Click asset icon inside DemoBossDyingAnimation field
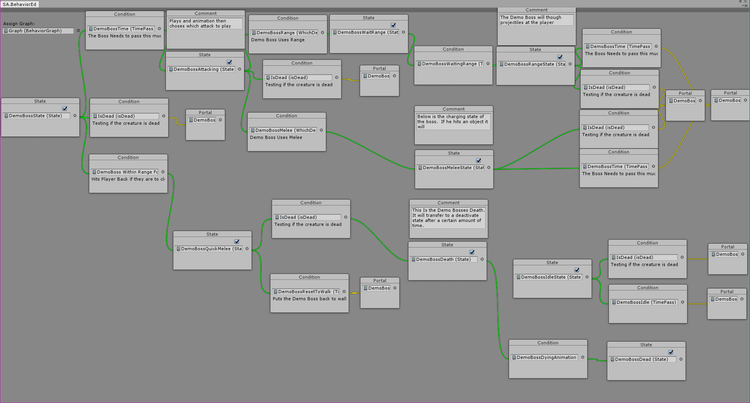Screen dimensions: 750x403 pyautogui.click(x=514, y=358)
